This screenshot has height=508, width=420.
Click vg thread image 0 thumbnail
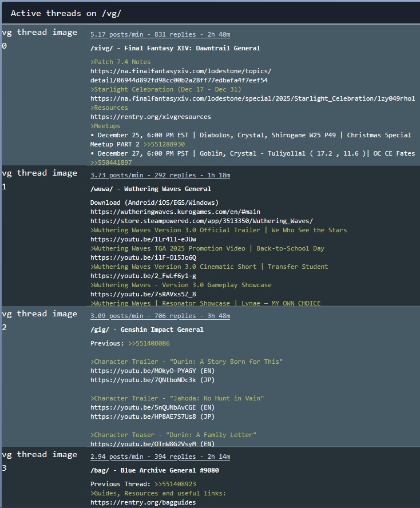click(39, 39)
